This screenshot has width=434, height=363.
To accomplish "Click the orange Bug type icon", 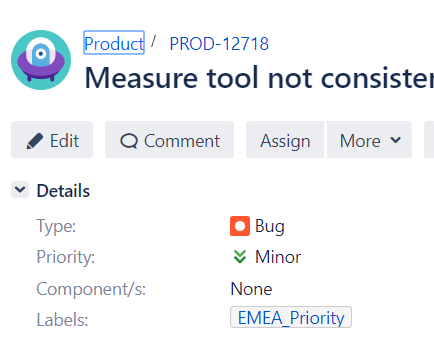I will pyautogui.click(x=240, y=226).
